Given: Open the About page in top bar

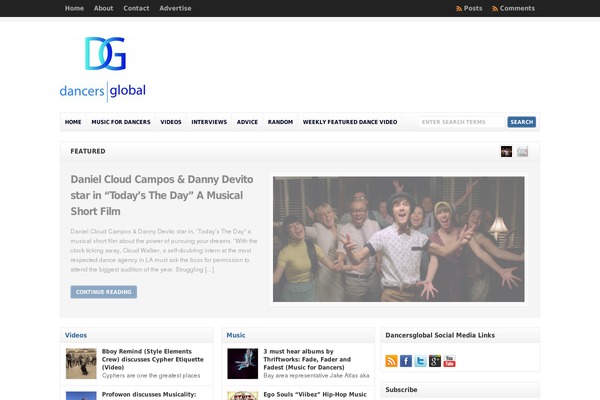Looking at the screenshot, I should (103, 8).
